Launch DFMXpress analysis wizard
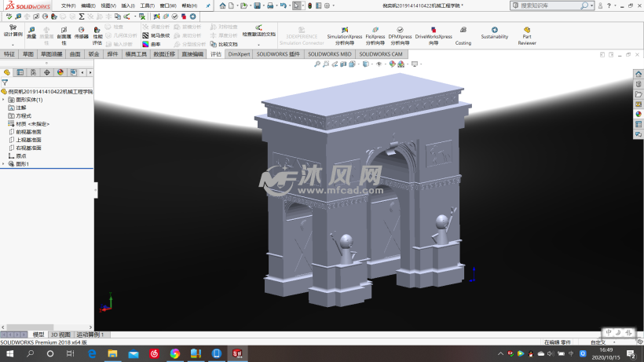This screenshot has width=644, height=362. [400, 35]
